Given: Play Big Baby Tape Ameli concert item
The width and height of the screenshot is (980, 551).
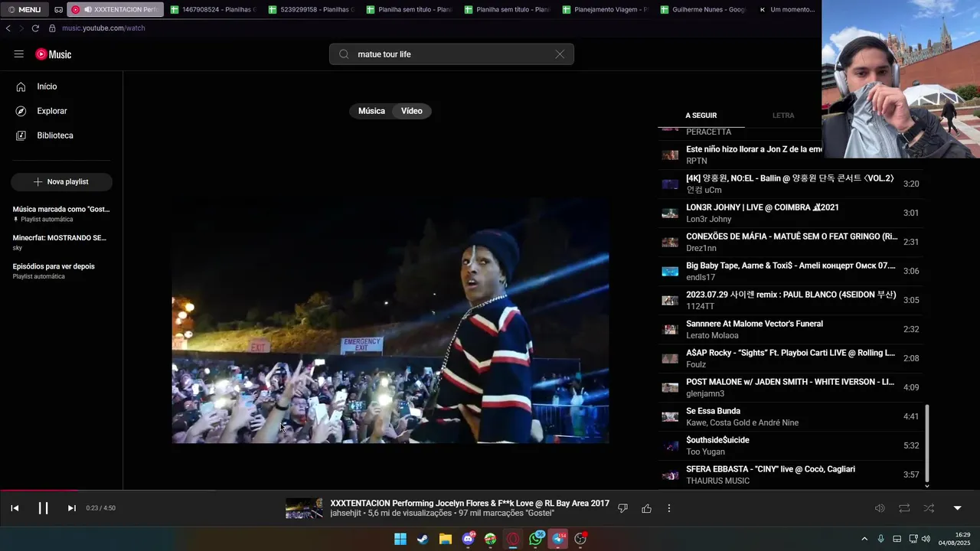Looking at the screenshot, I should (x=792, y=271).
